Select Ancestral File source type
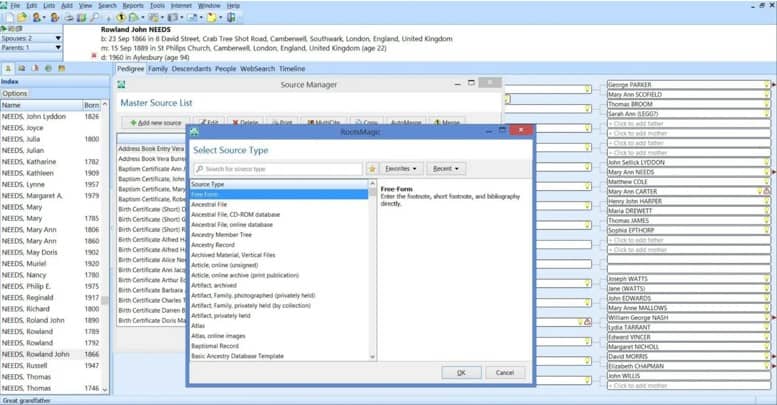 [x=279, y=204]
